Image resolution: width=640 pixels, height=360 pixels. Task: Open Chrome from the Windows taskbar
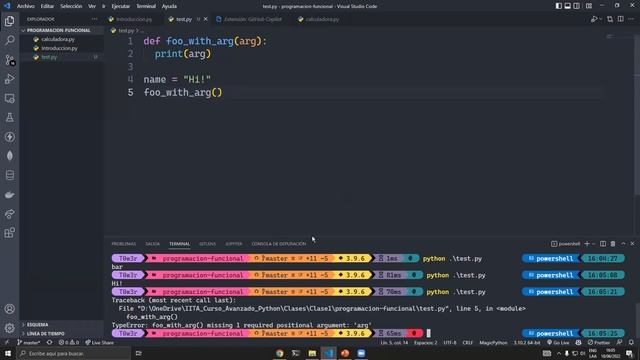point(280,353)
